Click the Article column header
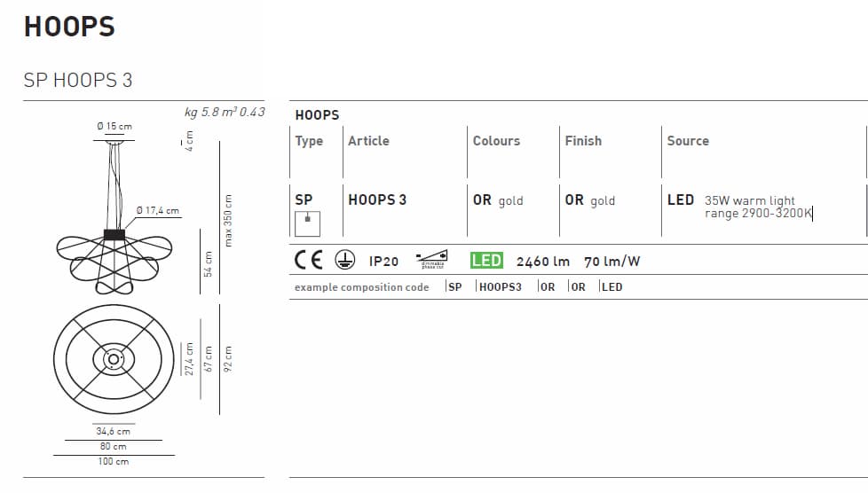Viewport: 868px width, 493px height. 368,141
